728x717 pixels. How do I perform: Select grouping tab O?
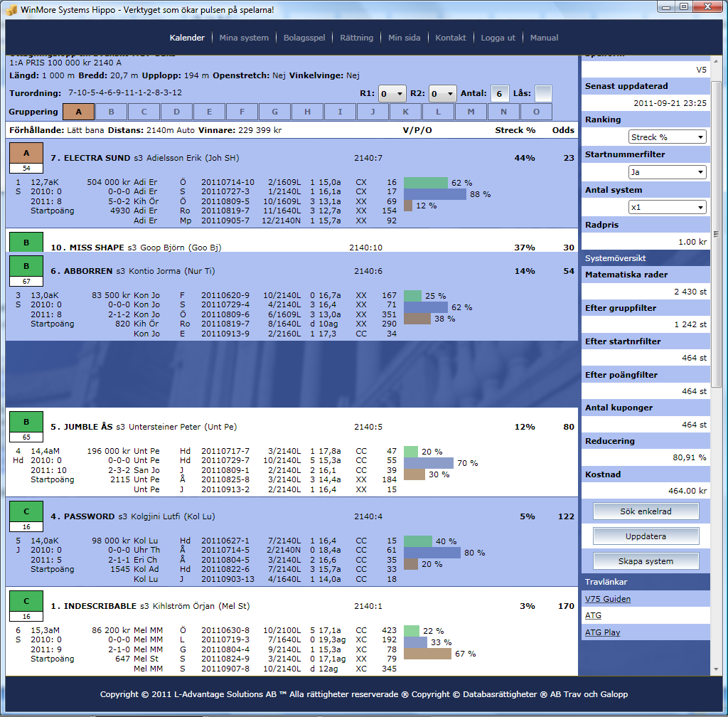(536, 112)
